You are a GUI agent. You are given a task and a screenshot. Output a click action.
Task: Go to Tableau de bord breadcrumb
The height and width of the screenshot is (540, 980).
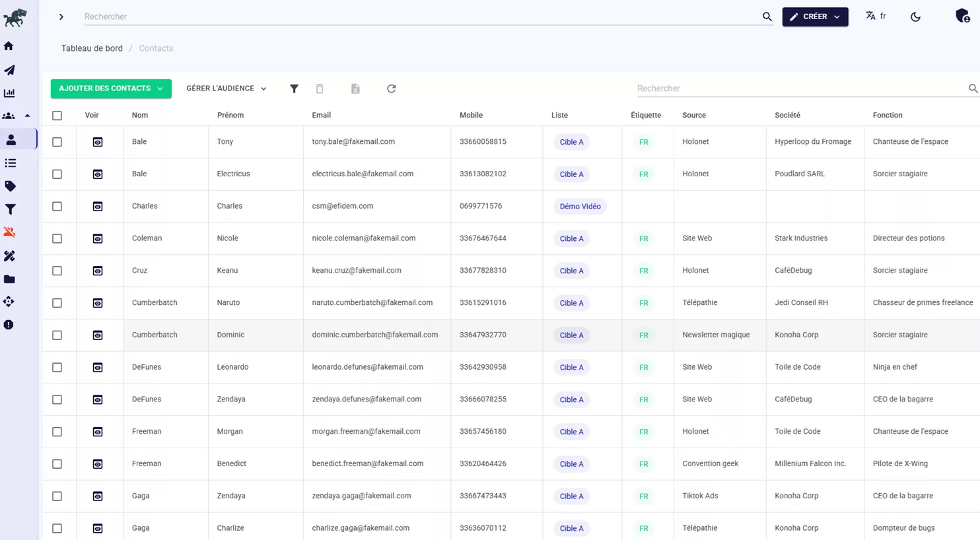pyautogui.click(x=92, y=48)
